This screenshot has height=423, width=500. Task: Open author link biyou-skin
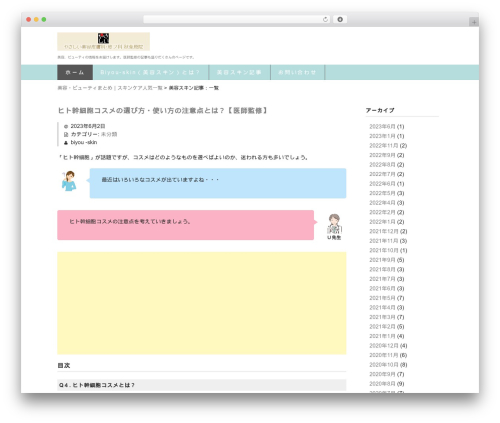coord(84,142)
